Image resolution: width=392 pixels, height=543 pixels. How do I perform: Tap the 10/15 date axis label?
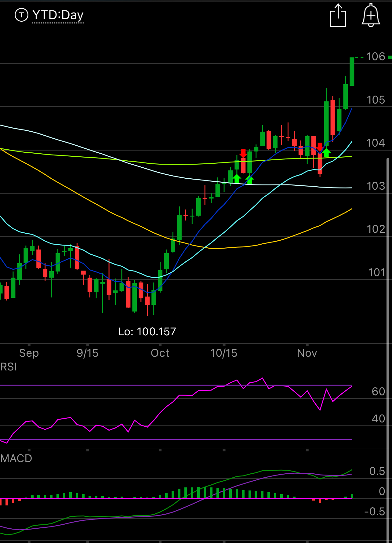point(224,353)
